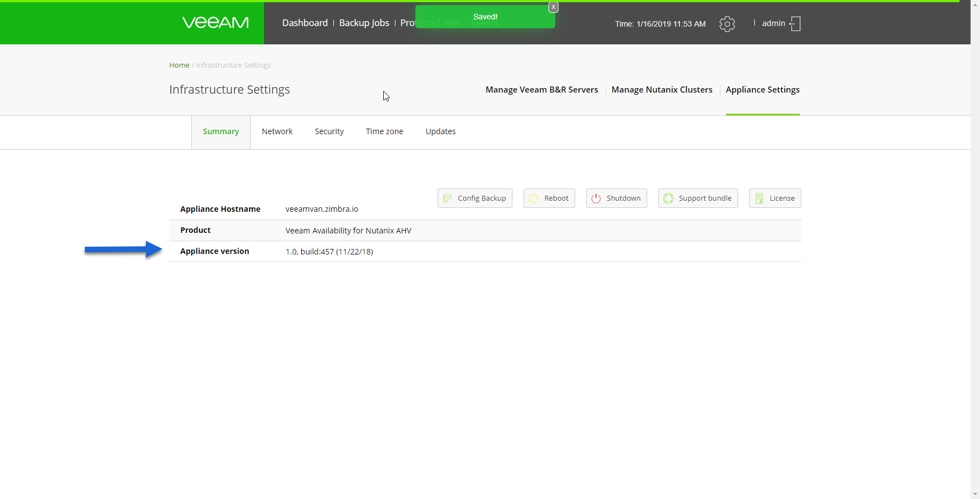This screenshot has width=980, height=499.
Task: Switch to the Security tab
Action: [329, 132]
